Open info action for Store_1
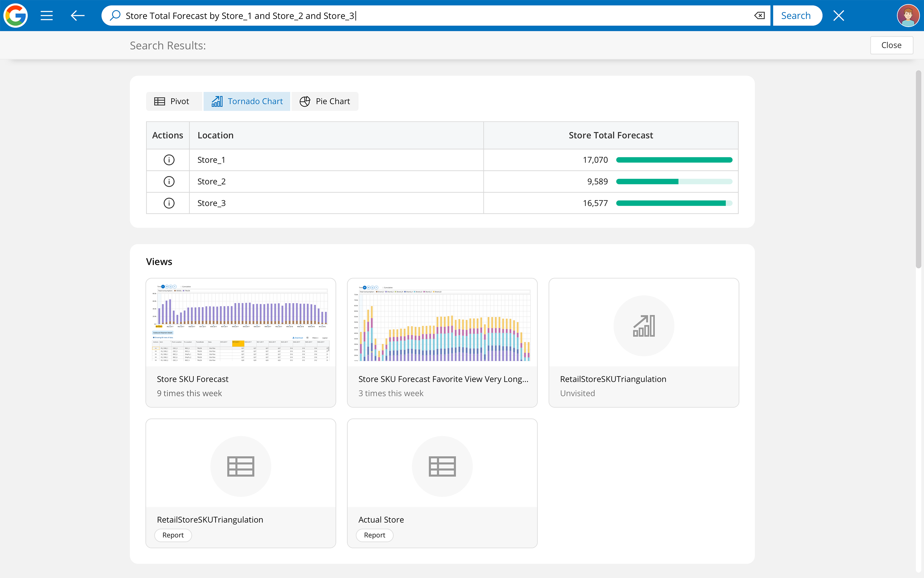 tap(169, 160)
